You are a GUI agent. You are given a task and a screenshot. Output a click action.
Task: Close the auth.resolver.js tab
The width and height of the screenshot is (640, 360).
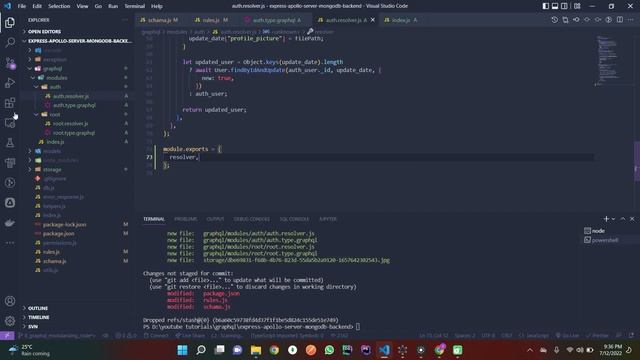(x=373, y=20)
